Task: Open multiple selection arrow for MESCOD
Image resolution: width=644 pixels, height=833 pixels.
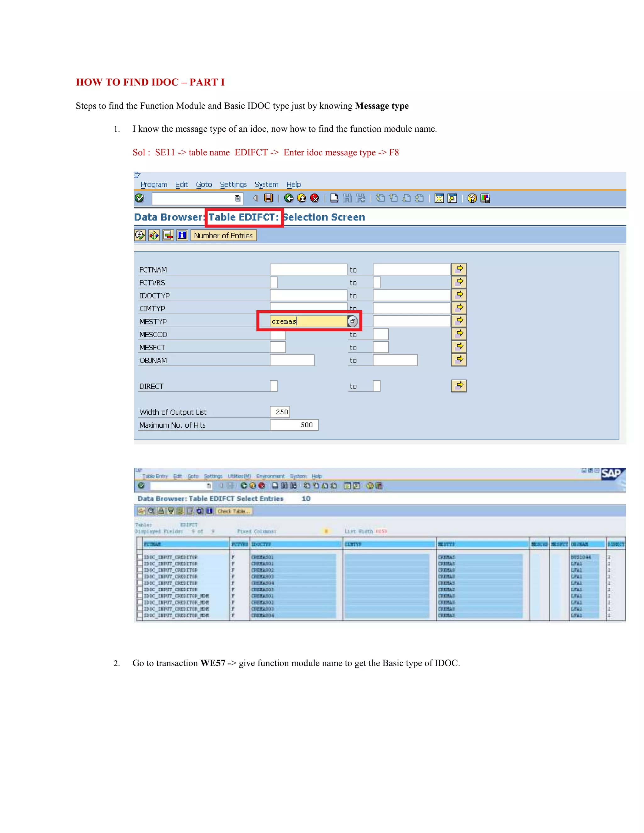Action: coord(459,334)
